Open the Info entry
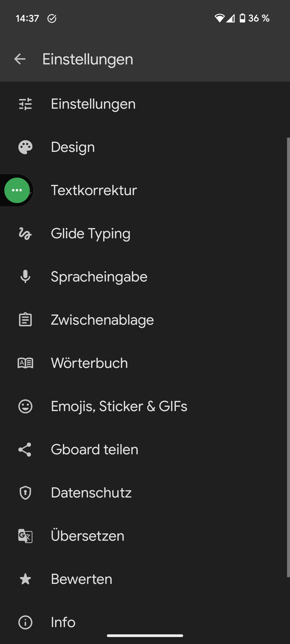Image resolution: width=290 pixels, height=644 pixels. [x=63, y=622]
